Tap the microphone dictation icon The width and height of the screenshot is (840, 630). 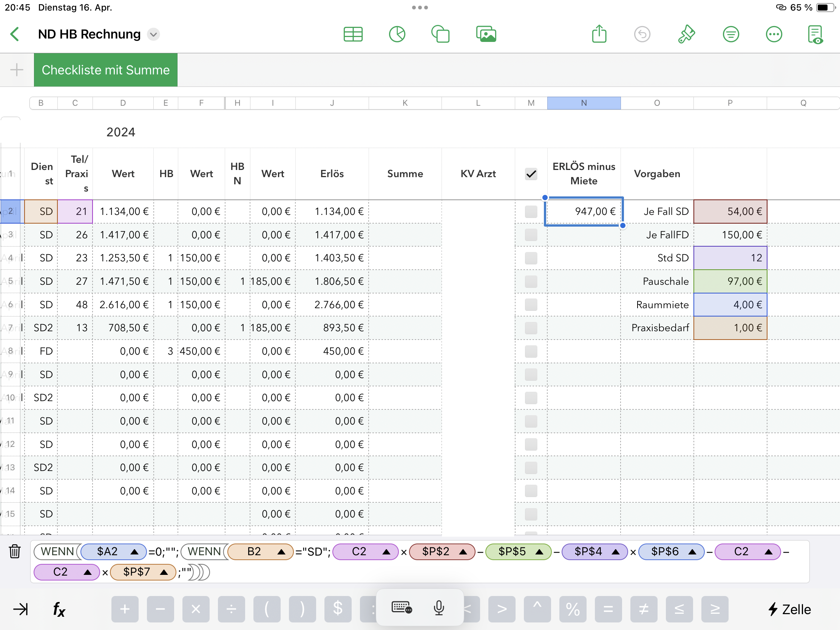tap(439, 608)
